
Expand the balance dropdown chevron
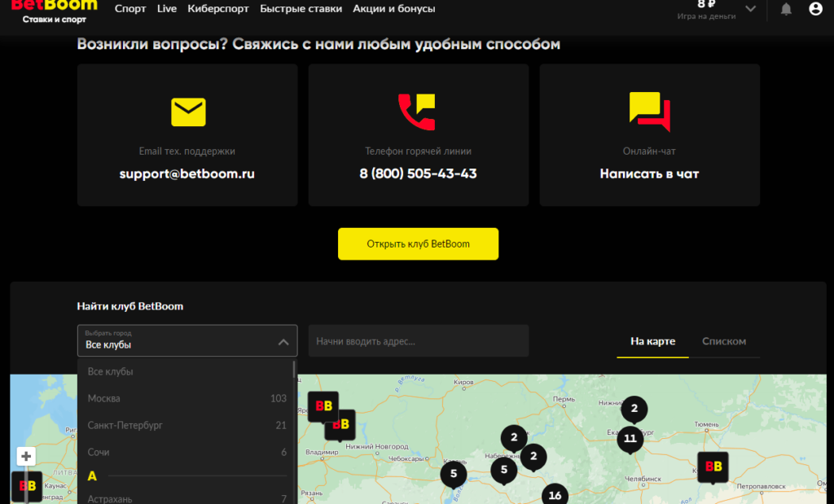[750, 8]
